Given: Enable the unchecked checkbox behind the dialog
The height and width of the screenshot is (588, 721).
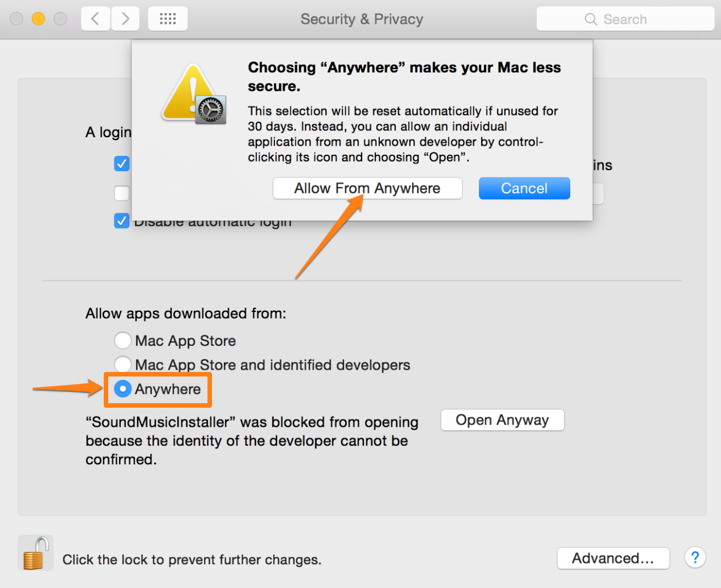Looking at the screenshot, I should coord(122,193).
